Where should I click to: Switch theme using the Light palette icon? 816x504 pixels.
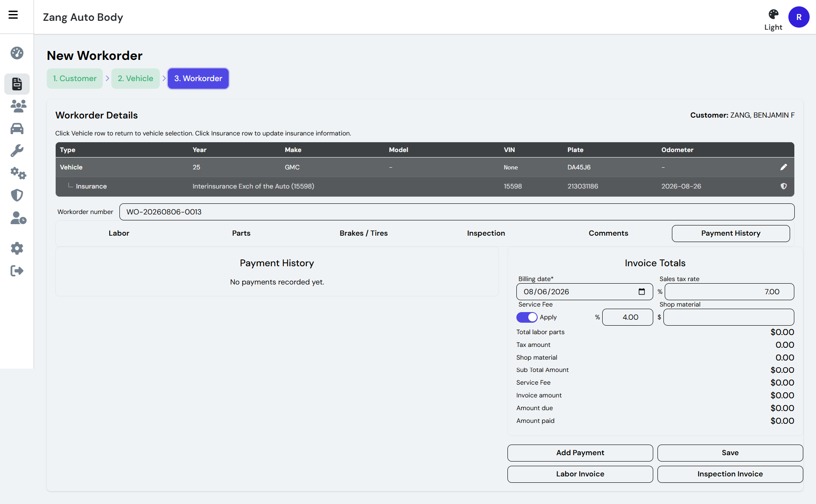point(773,20)
